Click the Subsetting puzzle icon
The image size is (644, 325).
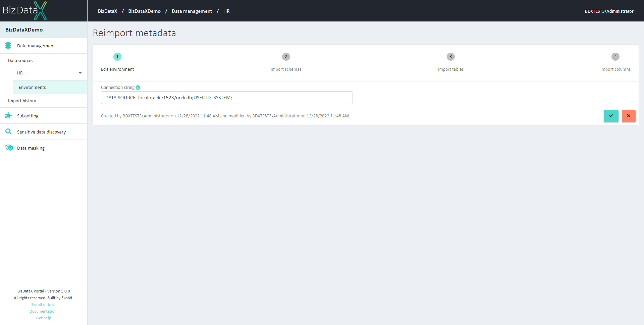point(8,116)
